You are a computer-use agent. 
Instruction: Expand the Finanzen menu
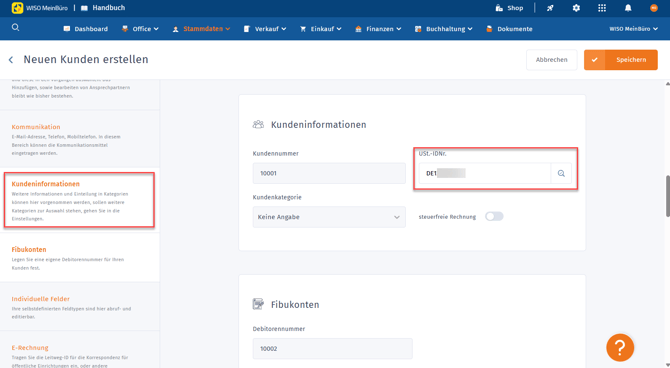coord(378,29)
